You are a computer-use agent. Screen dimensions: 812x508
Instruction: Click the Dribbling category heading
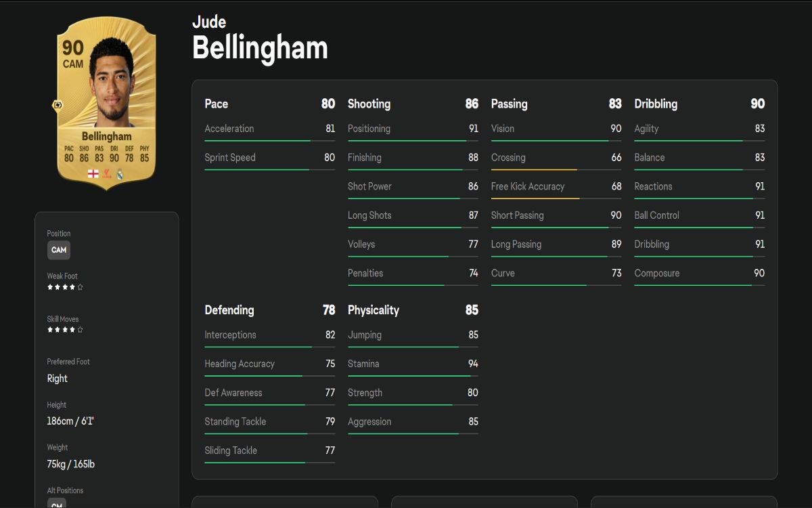coord(656,104)
